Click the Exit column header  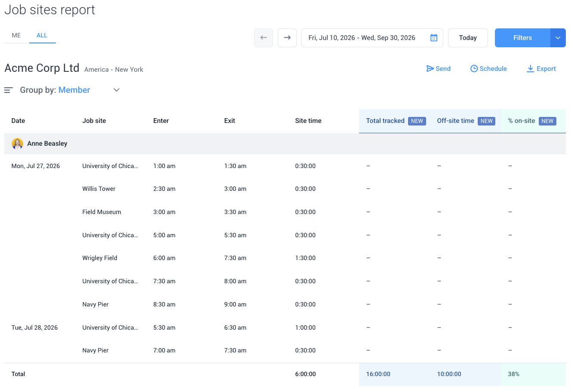pyautogui.click(x=230, y=121)
